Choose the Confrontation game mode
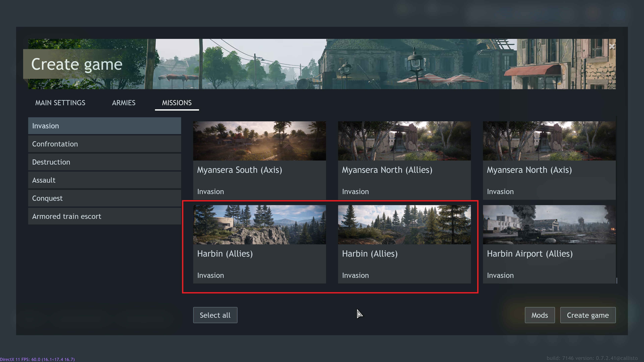 104,144
